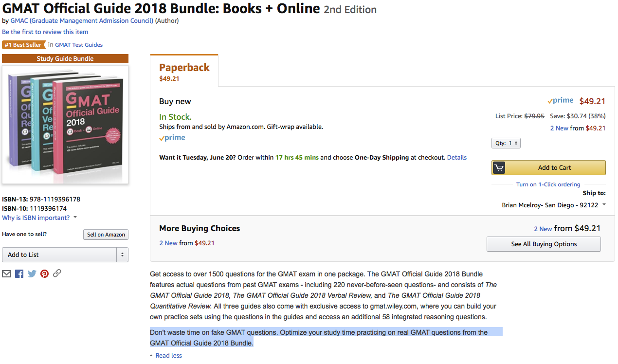The height and width of the screenshot is (364, 618).
Task: Share this product via email icon
Action: point(6,273)
